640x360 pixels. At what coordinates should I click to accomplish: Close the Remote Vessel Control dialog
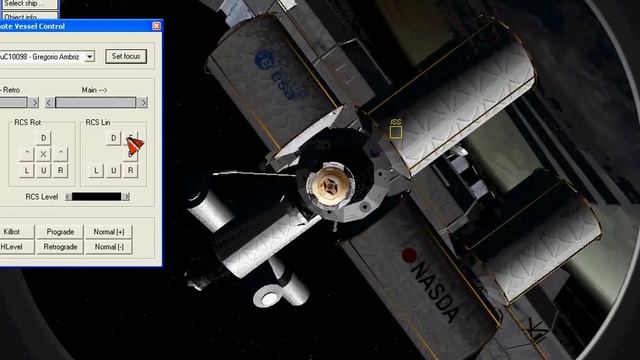pos(156,26)
